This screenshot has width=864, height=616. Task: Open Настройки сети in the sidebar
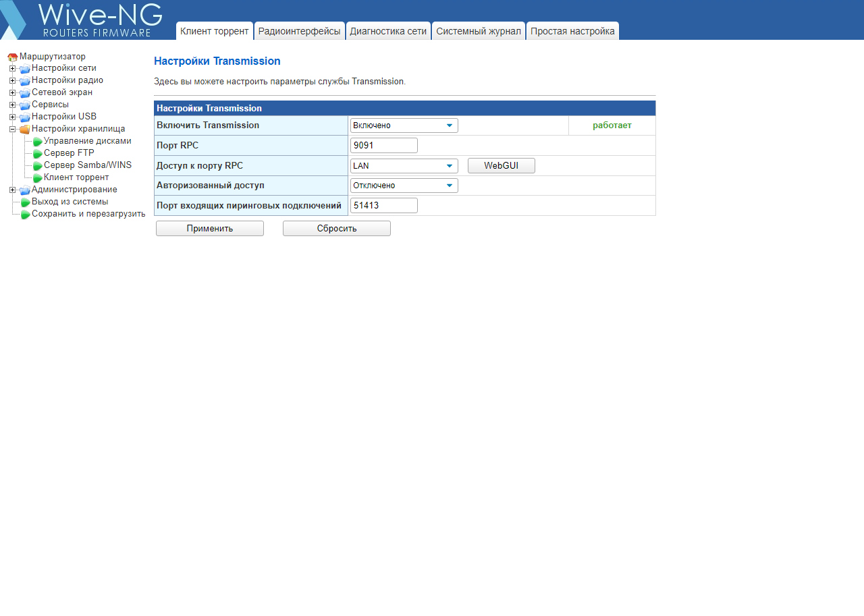tap(64, 68)
